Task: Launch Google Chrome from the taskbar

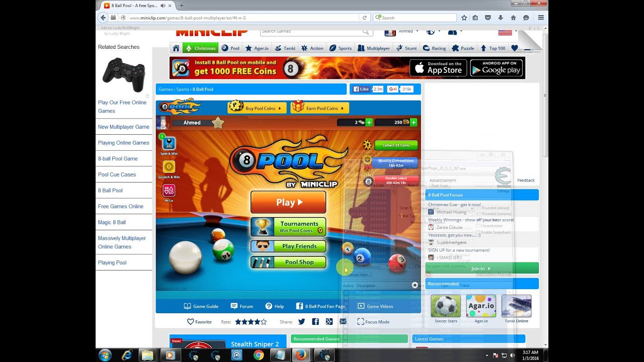Action: 259,355
